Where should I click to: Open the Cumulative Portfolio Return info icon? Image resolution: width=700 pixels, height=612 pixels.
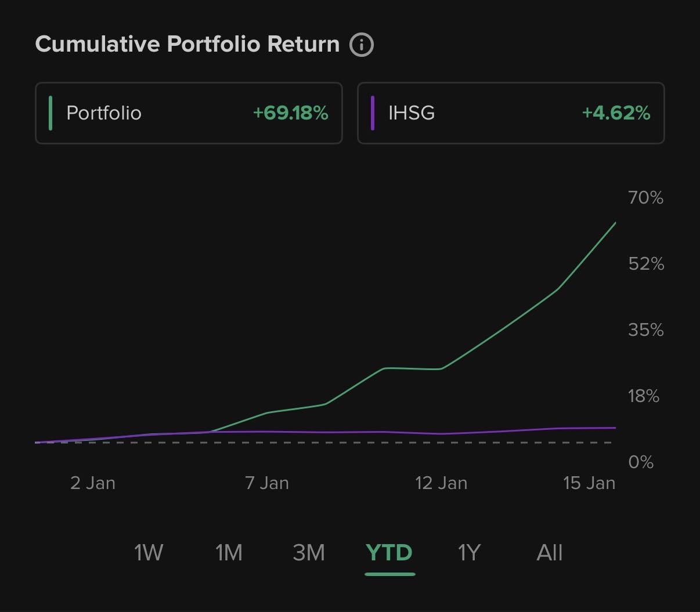click(x=361, y=45)
